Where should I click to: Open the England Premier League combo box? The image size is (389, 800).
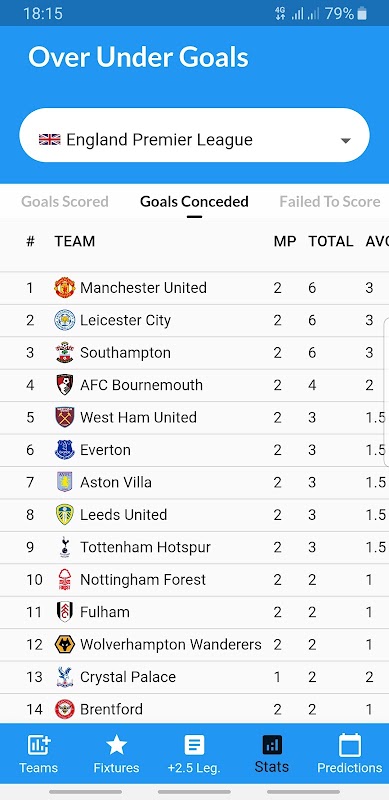pyautogui.click(x=194, y=135)
